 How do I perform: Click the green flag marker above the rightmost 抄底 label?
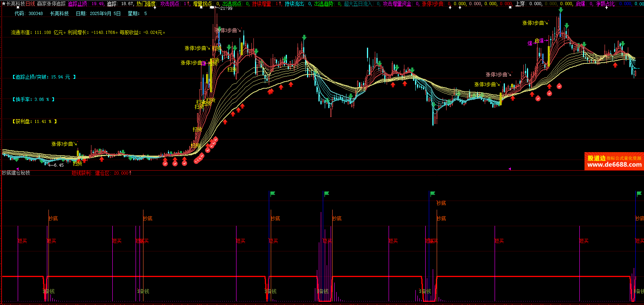coord(639,194)
